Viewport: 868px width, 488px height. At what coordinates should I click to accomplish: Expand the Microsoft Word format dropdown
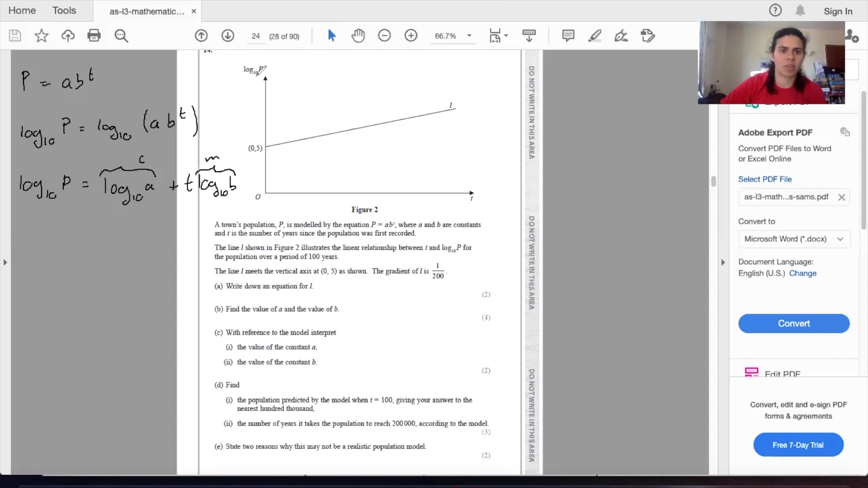tap(840, 239)
